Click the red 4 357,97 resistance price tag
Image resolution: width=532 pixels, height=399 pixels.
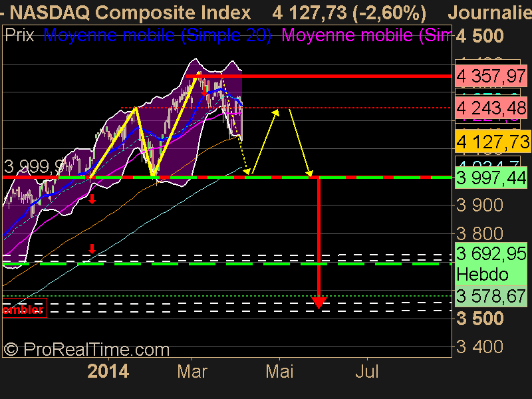(x=491, y=76)
